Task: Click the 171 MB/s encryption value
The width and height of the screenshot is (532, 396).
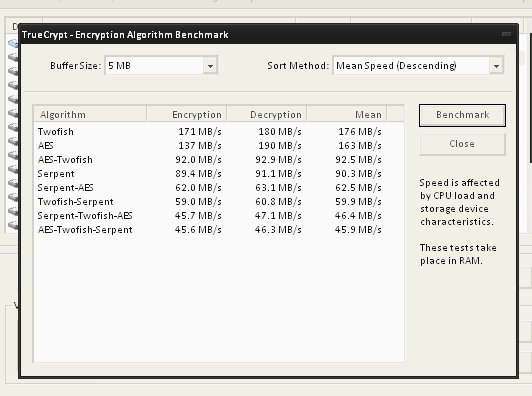Action: click(200, 132)
